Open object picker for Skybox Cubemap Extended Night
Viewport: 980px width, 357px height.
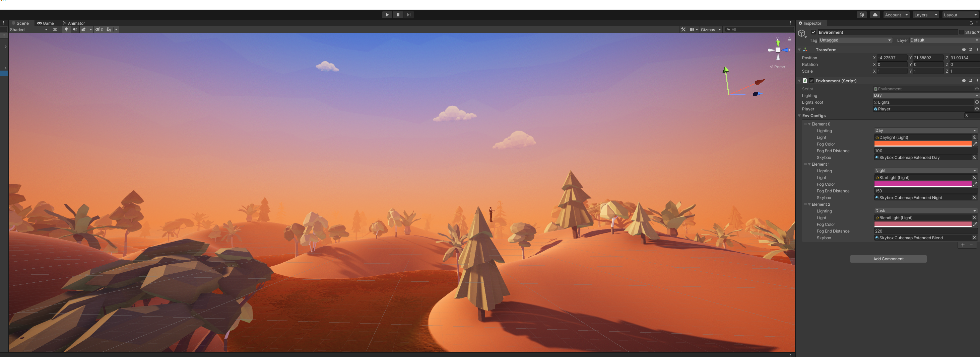974,197
